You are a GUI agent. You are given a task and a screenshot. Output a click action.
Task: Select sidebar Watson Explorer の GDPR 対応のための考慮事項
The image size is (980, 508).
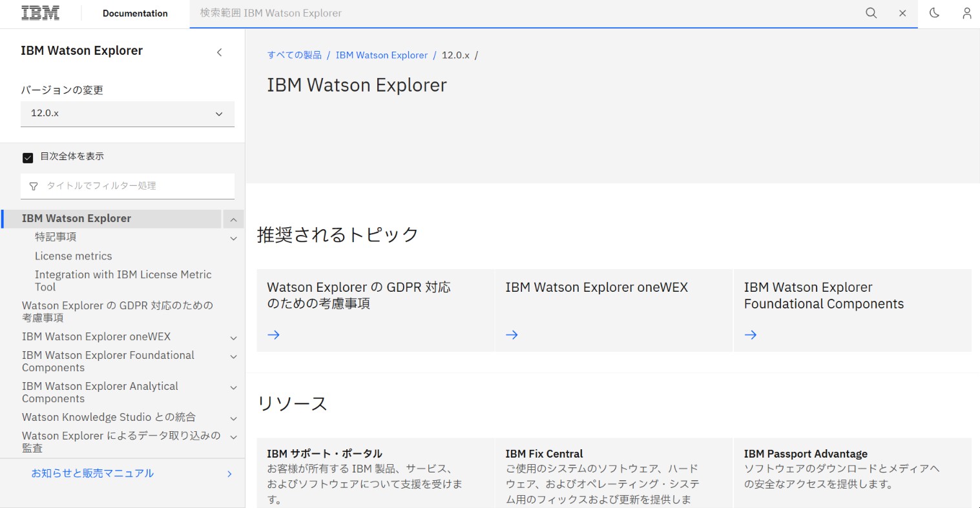(118, 312)
